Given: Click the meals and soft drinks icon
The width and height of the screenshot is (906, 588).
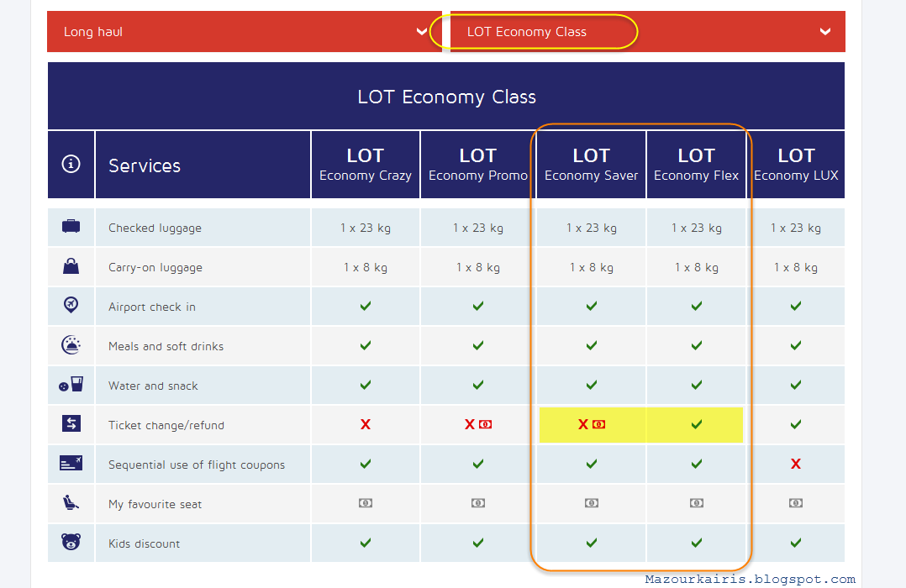Looking at the screenshot, I should click(x=71, y=345).
